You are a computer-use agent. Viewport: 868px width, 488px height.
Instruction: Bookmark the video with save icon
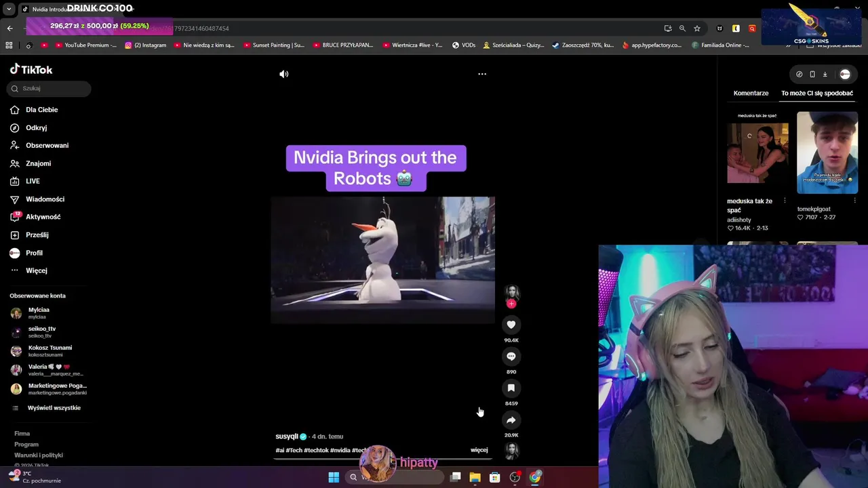tap(511, 388)
